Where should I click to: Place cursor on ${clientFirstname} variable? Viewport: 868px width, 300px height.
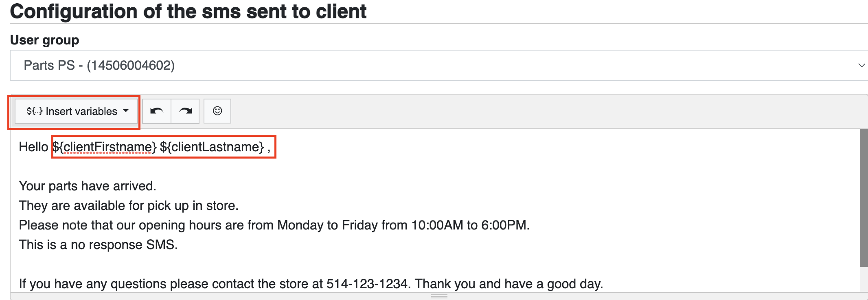[x=105, y=147]
